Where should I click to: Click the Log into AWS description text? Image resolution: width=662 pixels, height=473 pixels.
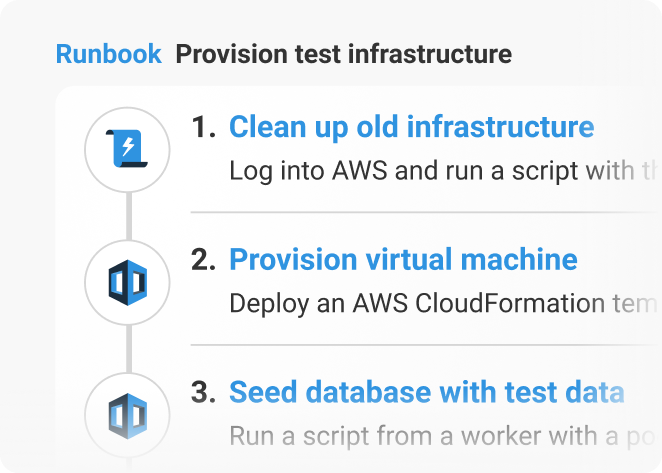coord(445,171)
